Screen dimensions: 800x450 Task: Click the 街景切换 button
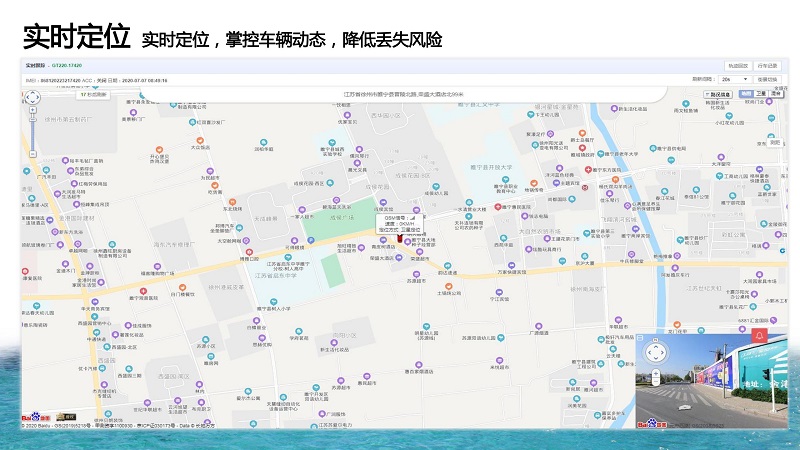pyautogui.click(x=767, y=79)
